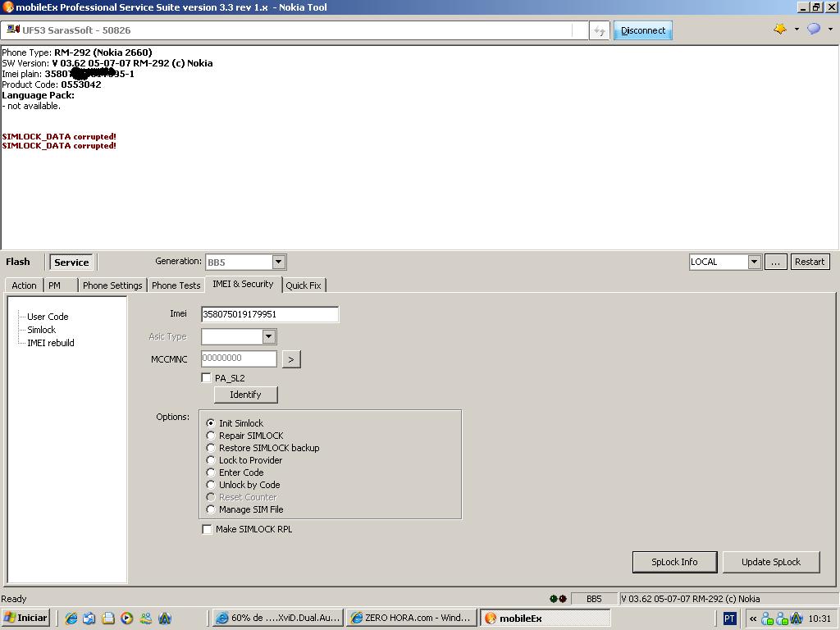Click the speech bubble icon in top toolbar
The width and height of the screenshot is (840, 630).
[814, 29]
